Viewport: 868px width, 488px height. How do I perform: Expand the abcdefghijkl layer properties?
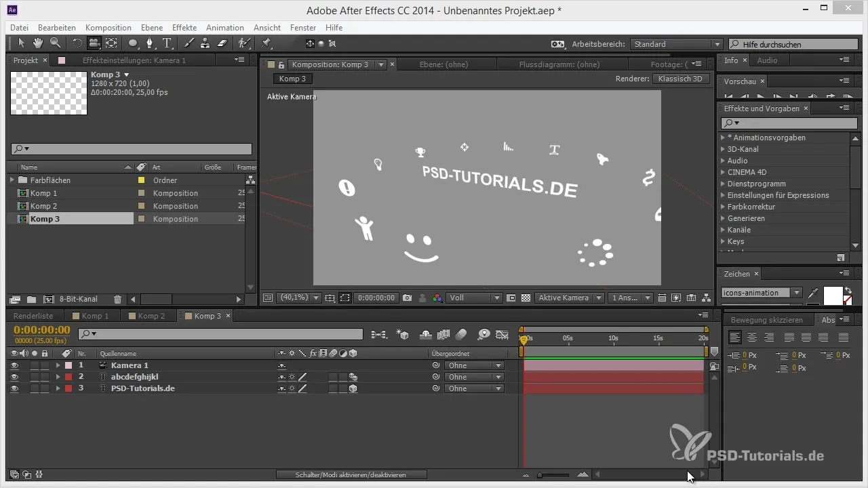pyautogui.click(x=58, y=377)
